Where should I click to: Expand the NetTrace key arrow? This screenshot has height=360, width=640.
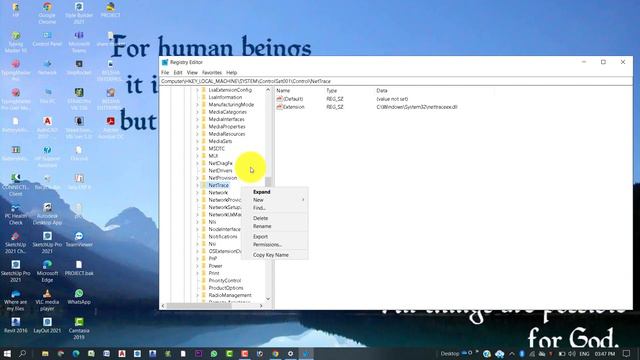click(198, 185)
